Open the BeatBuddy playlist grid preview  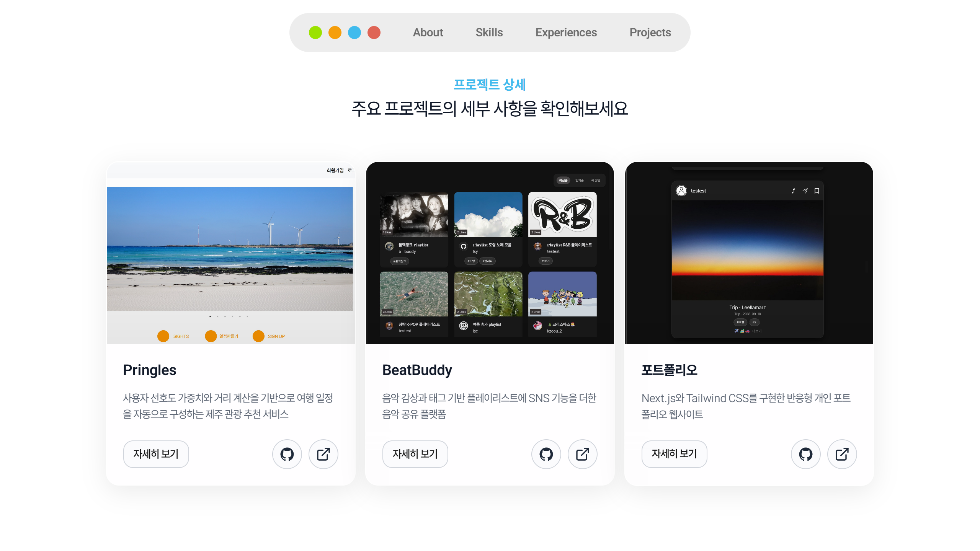pyautogui.click(x=490, y=253)
